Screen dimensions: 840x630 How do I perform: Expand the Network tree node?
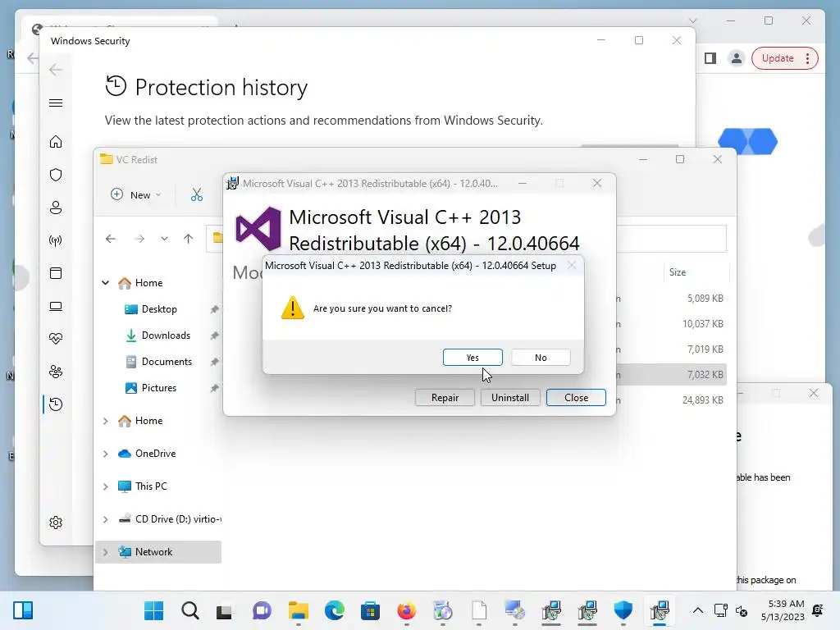[x=106, y=552]
